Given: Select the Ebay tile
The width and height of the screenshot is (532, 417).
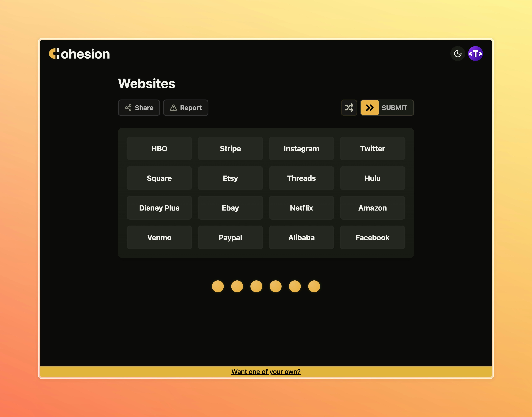Looking at the screenshot, I should [230, 208].
